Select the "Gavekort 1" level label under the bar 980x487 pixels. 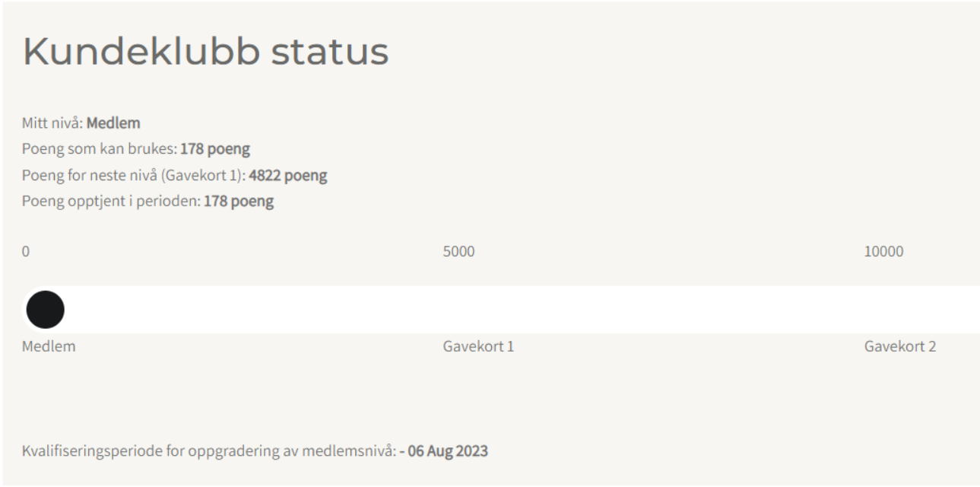point(478,347)
